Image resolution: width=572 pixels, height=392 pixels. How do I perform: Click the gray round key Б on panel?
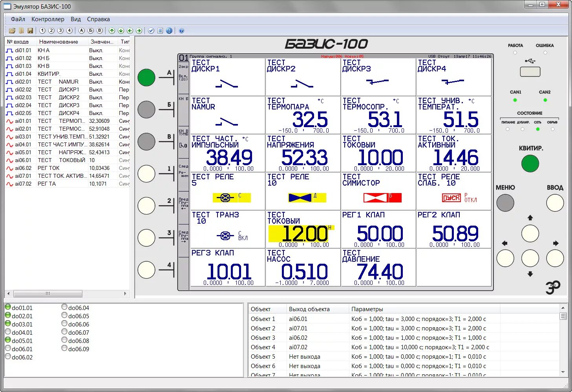pyautogui.click(x=146, y=109)
